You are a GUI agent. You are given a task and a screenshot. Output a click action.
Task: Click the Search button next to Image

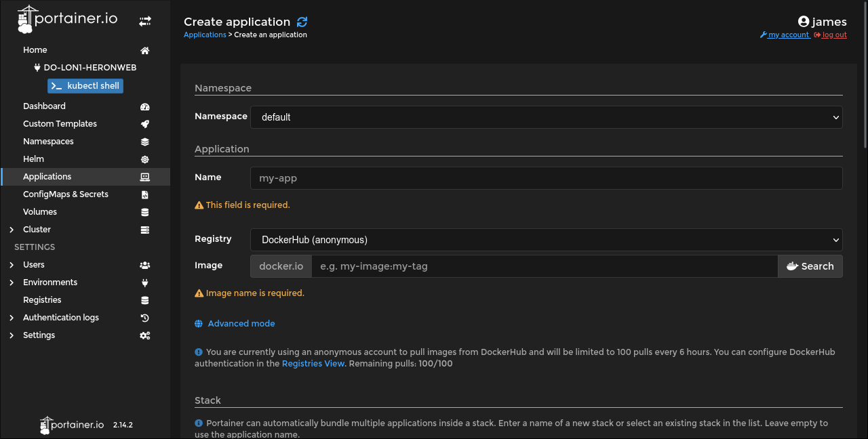(810, 266)
